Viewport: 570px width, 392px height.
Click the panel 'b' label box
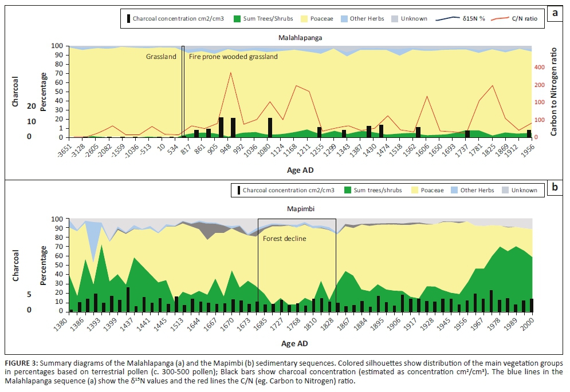click(555, 187)
